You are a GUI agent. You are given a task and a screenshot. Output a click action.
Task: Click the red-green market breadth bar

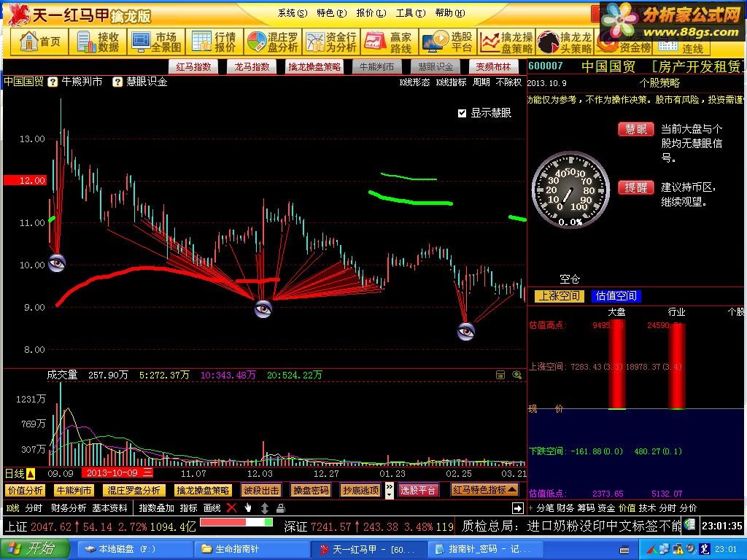pos(236,522)
